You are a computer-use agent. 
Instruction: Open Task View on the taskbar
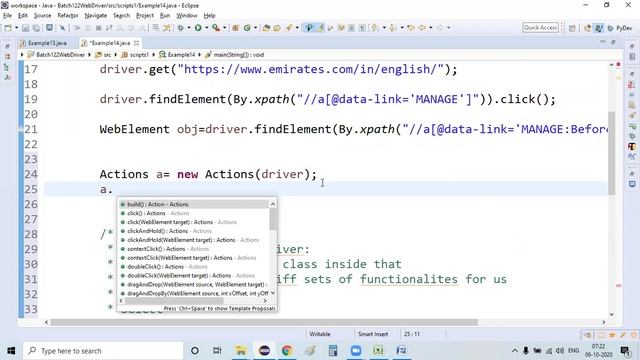(217, 351)
